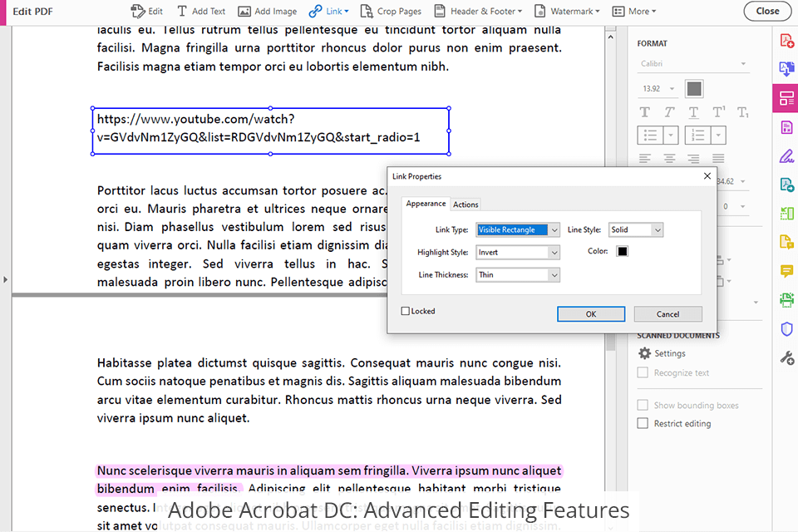This screenshot has height=532, width=798.
Task: Close the Edit PDF toolbar
Action: pos(767,11)
